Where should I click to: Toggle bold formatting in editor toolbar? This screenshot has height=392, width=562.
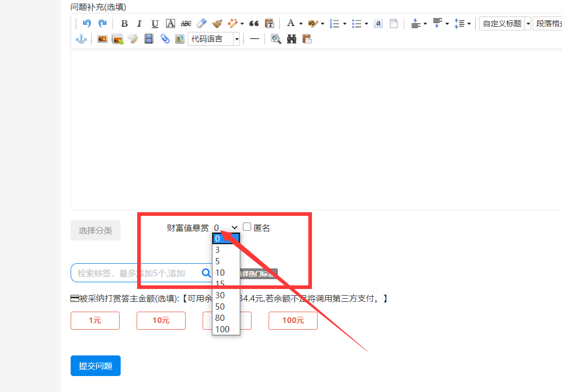tap(124, 24)
